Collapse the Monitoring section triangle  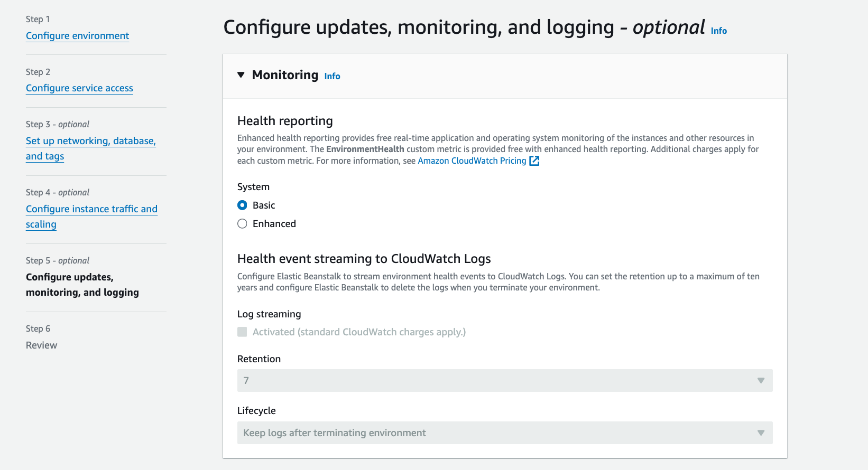coord(241,75)
